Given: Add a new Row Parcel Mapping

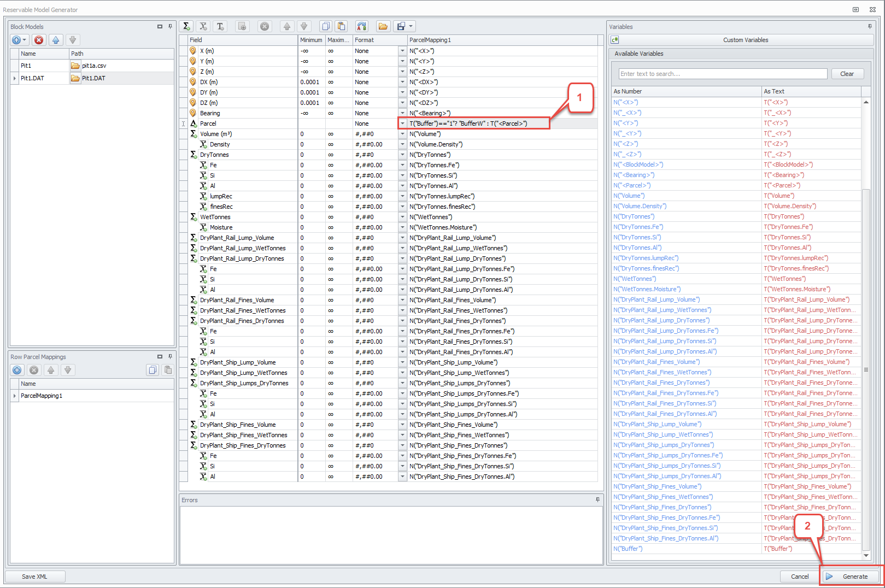Looking at the screenshot, I should coord(17,370).
